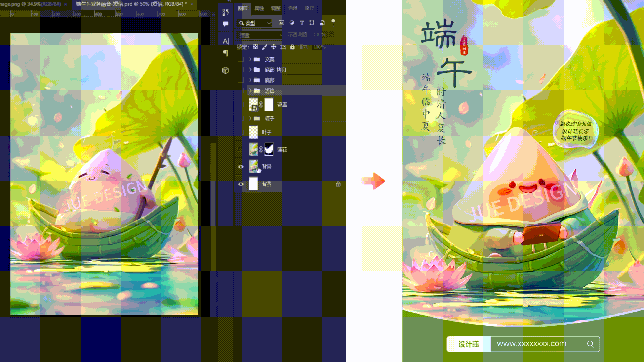The height and width of the screenshot is (362, 644).
Task: Show the 底部 拷贝 group visibility box
Action: 241,70
